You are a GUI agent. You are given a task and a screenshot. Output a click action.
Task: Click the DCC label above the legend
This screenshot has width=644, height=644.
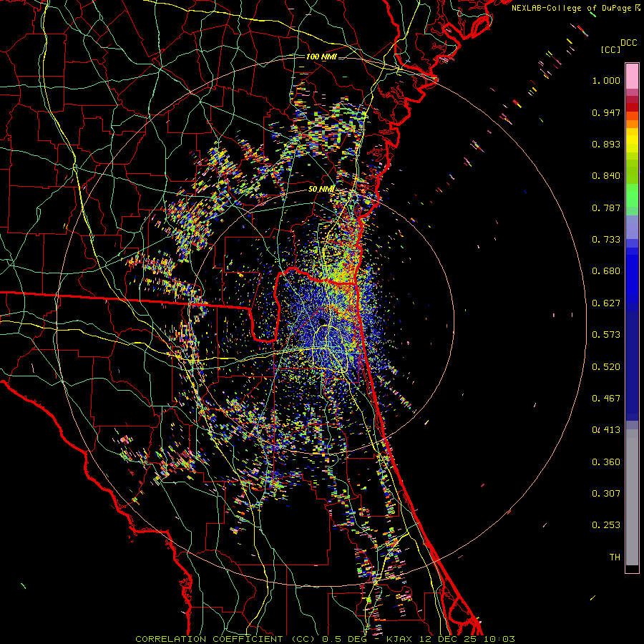click(629, 43)
